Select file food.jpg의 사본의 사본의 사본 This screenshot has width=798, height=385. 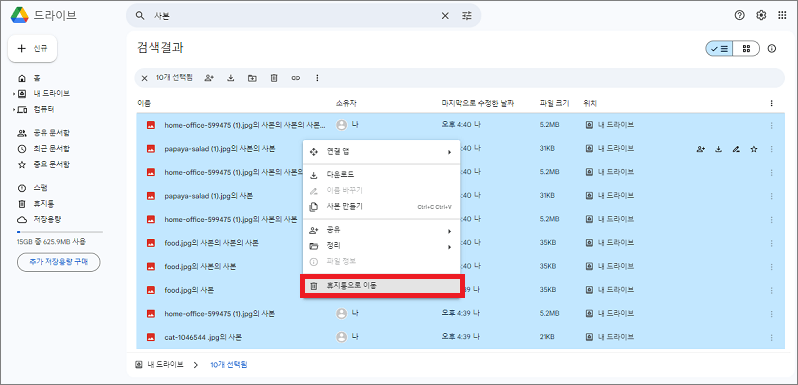tap(212, 243)
